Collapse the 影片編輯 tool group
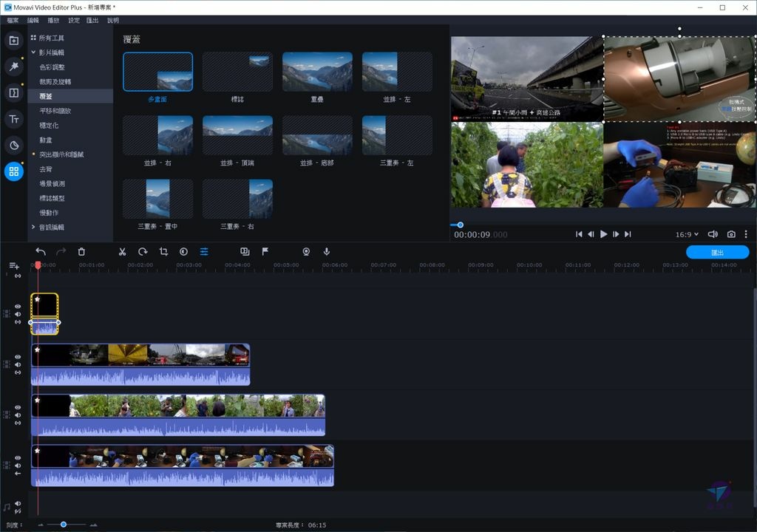The width and height of the screenshot is (757, 532). pyautogui.click(x=33, y=52)
